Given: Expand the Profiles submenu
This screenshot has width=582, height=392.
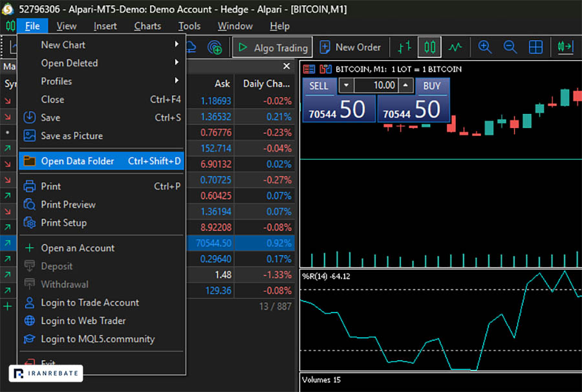Looking at the screenshot, I should tap(101, 81).
